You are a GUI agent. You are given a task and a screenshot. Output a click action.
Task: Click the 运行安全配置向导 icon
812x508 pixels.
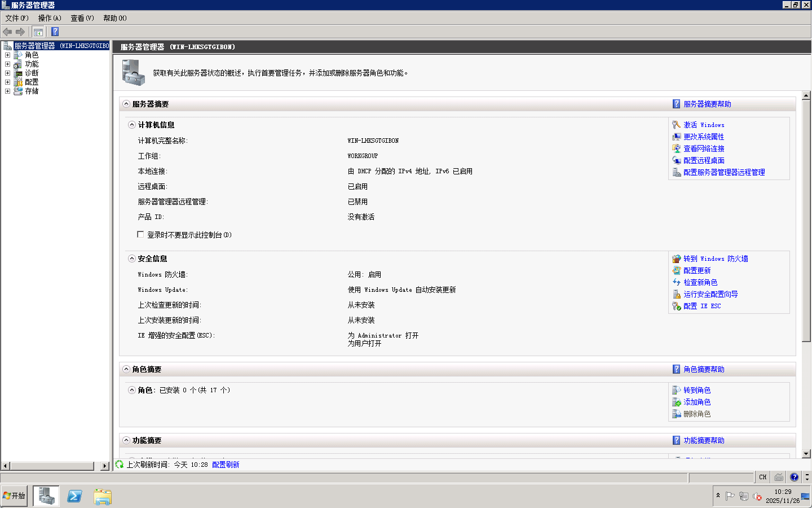[677, 294]
